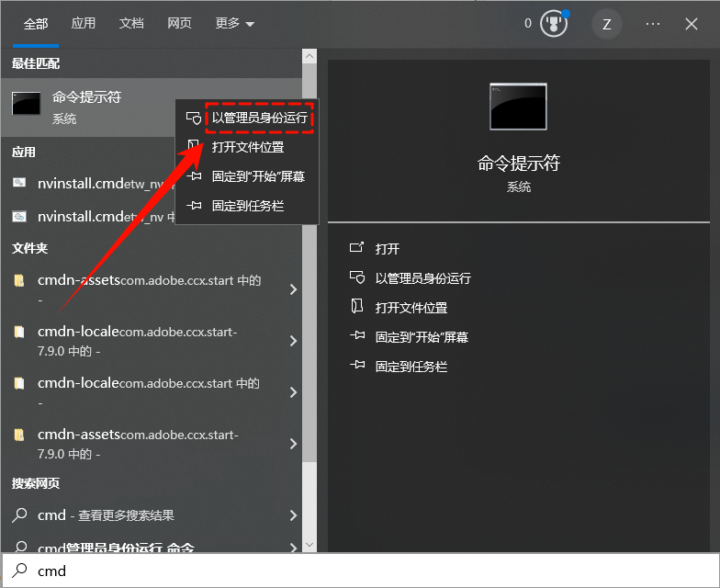Click shield icon in preview pane
This screenshot has height=588, width=720.
(x=357, y=277)
